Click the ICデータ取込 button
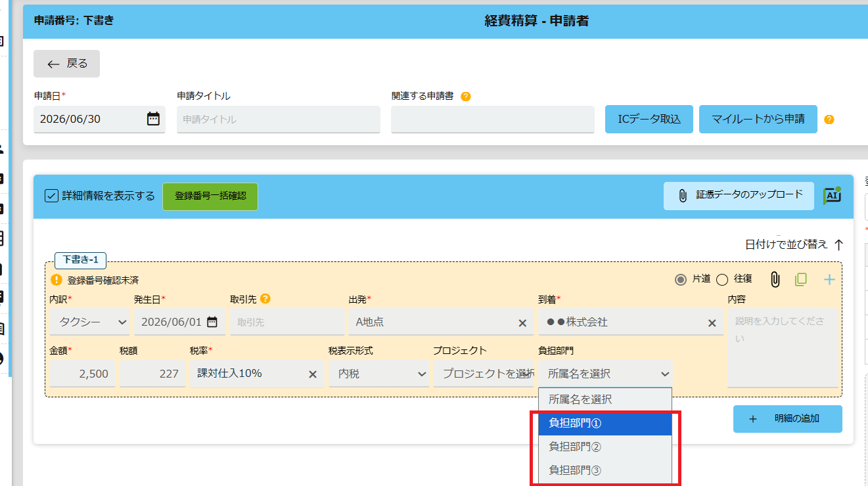 pos(649,119)
